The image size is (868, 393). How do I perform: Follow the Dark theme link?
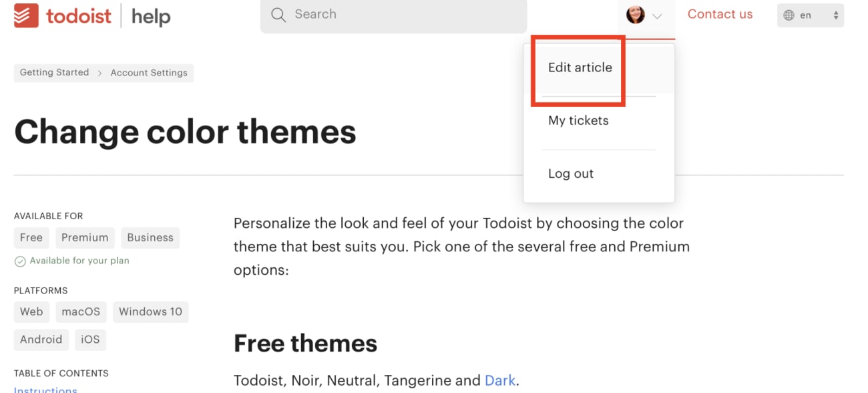pyautogui.click(x=499, y=381)
